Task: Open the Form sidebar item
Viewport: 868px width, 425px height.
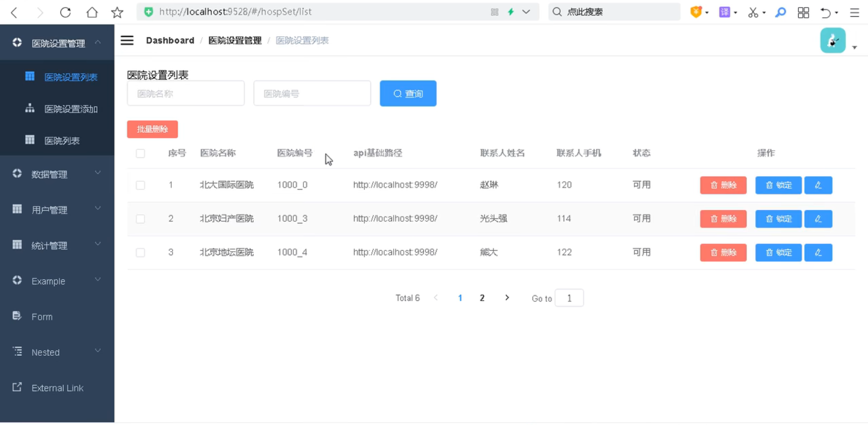Action: pyautogui.click(x=57, y=316)
